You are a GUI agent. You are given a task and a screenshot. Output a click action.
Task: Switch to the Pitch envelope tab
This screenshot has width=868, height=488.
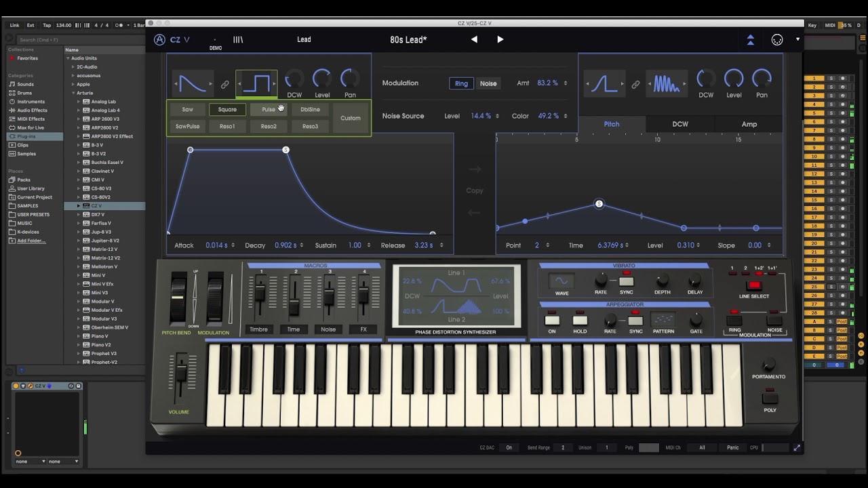coord(612,124)
